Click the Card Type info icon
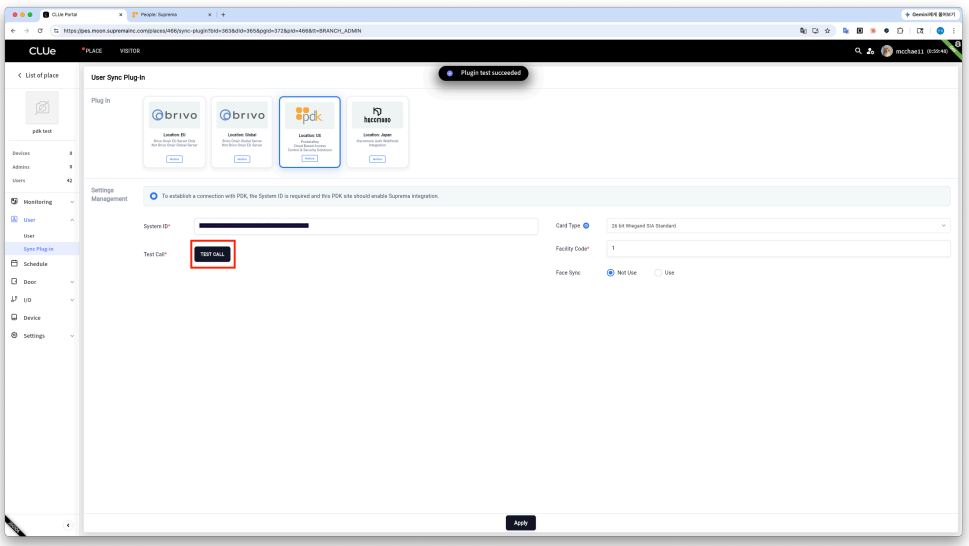Viewport: 969px width, 546px height. pyautogui.click(x=586, y=225)
